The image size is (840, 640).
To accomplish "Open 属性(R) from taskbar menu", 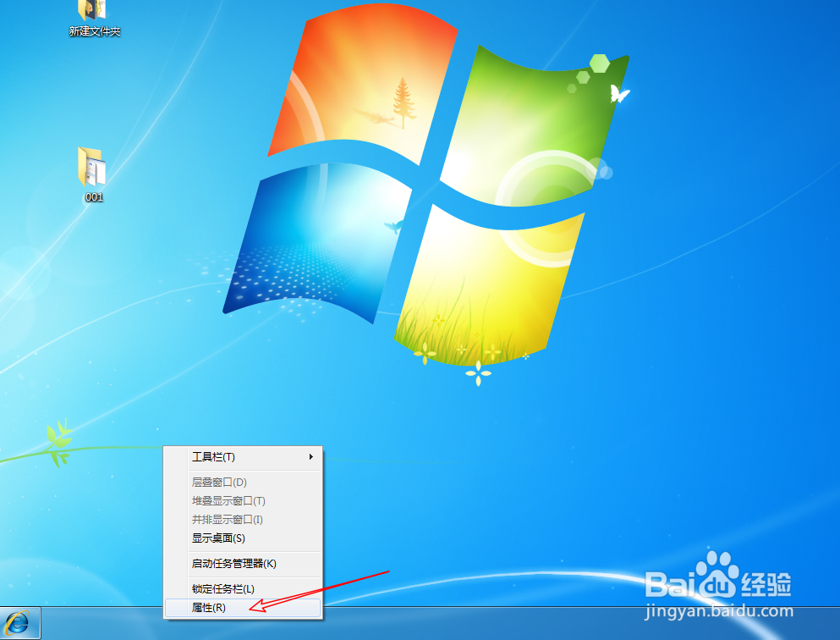I will [x=244, y=607].
